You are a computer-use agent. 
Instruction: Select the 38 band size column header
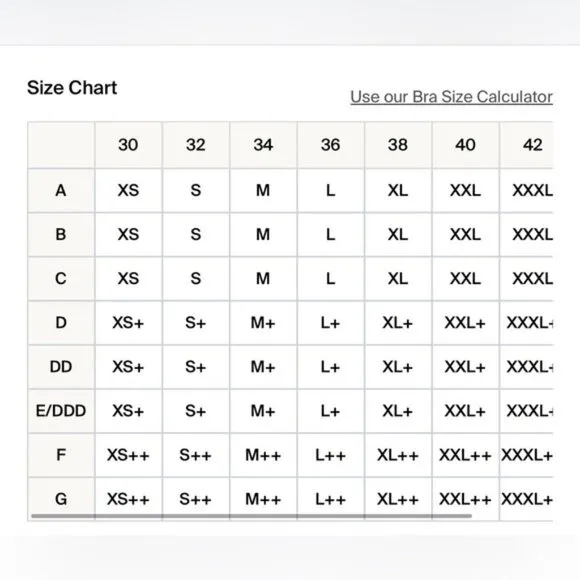398,145
